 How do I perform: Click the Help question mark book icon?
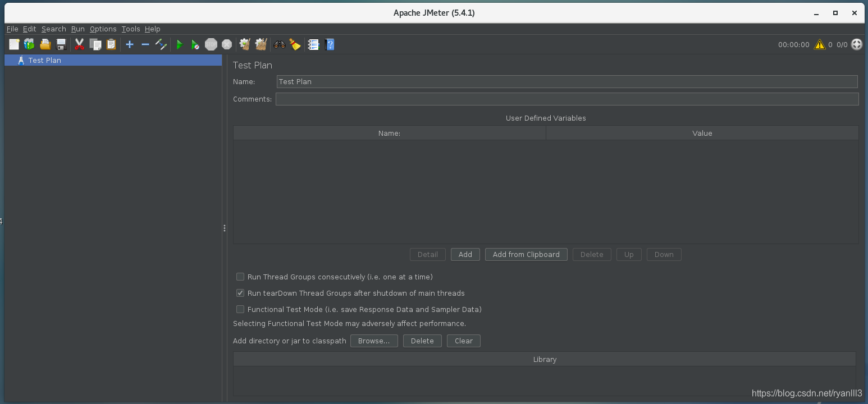coord(330,44)
